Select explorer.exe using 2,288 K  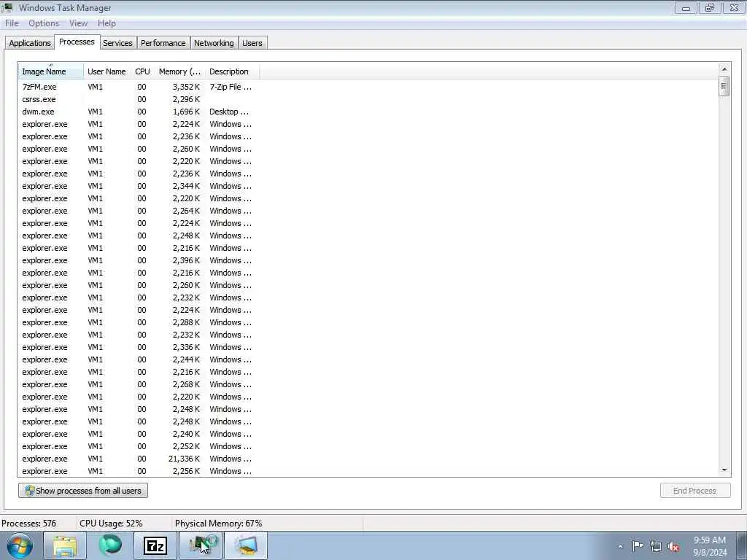coord(137,322)
